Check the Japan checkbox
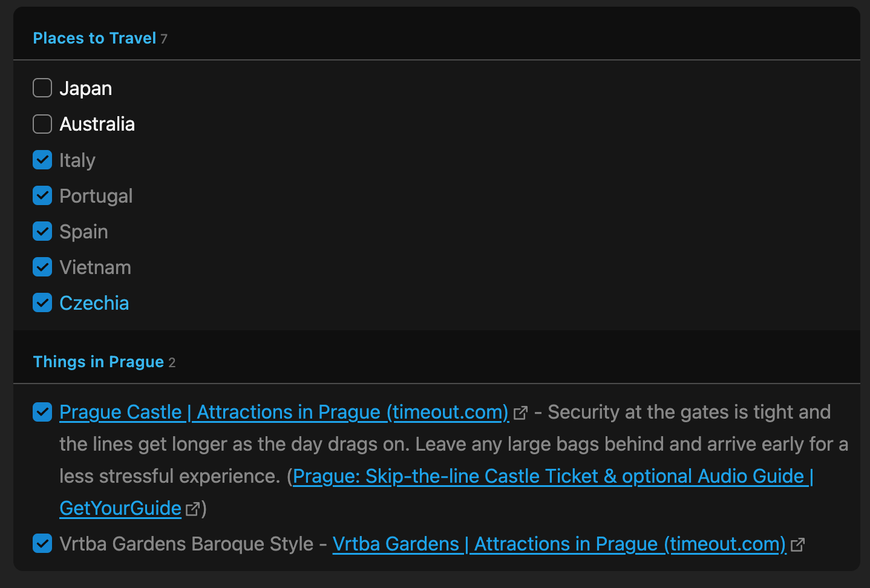Image resolution: width=870 pixels, height=588 pixels. pos(42,88)
